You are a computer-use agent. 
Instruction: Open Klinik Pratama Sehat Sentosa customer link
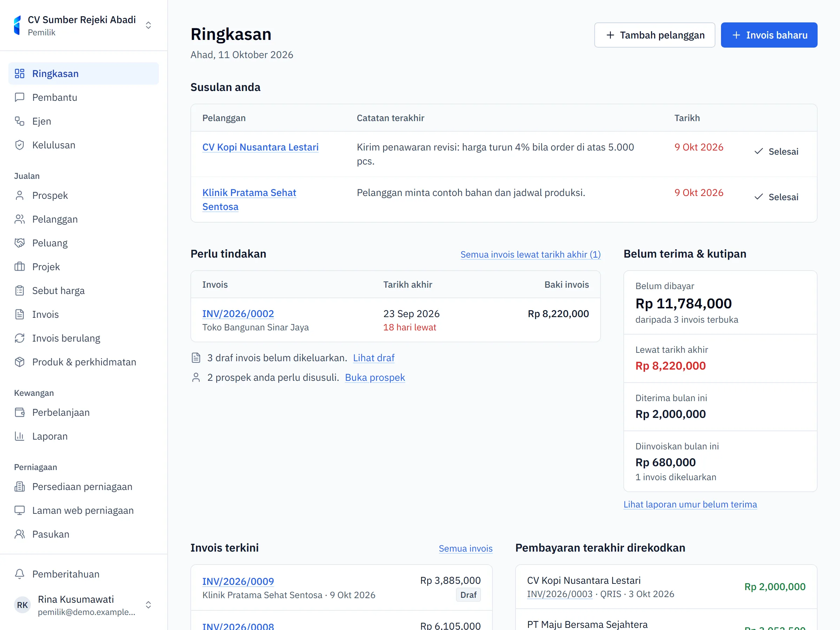pos(249,200)
